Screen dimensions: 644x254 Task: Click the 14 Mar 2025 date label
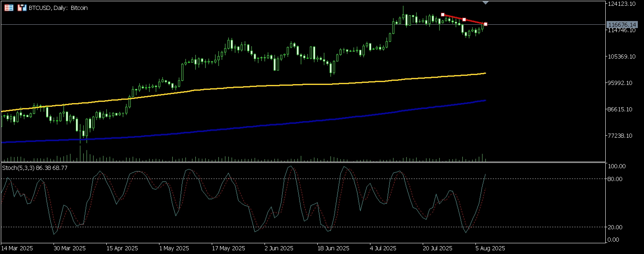click(17, 249)
